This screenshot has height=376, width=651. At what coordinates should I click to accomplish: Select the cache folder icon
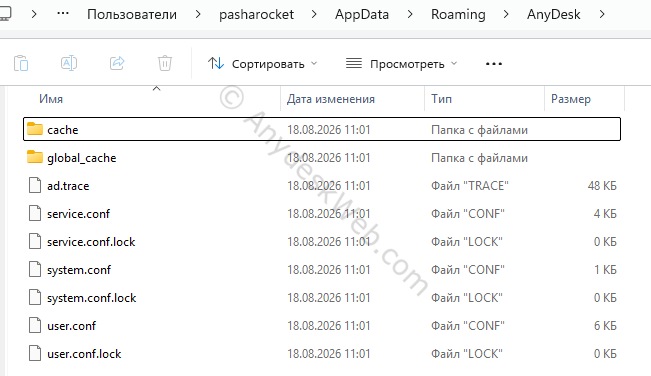(x=35, y=129)
